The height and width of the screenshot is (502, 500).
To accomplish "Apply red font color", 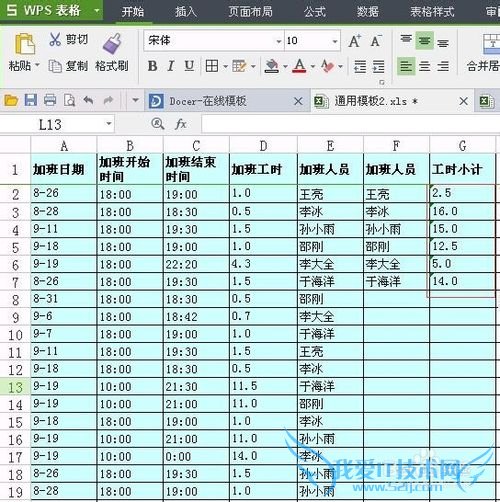I will tap(299, 66).
